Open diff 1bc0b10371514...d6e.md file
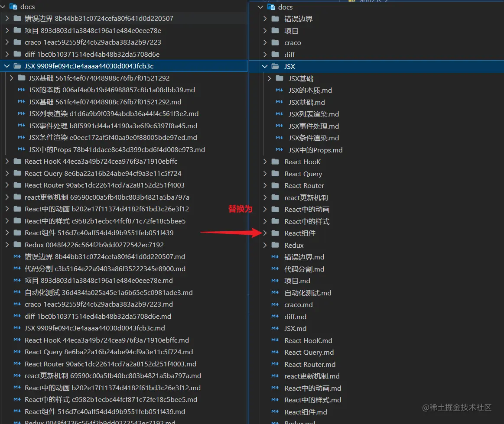 98,317
